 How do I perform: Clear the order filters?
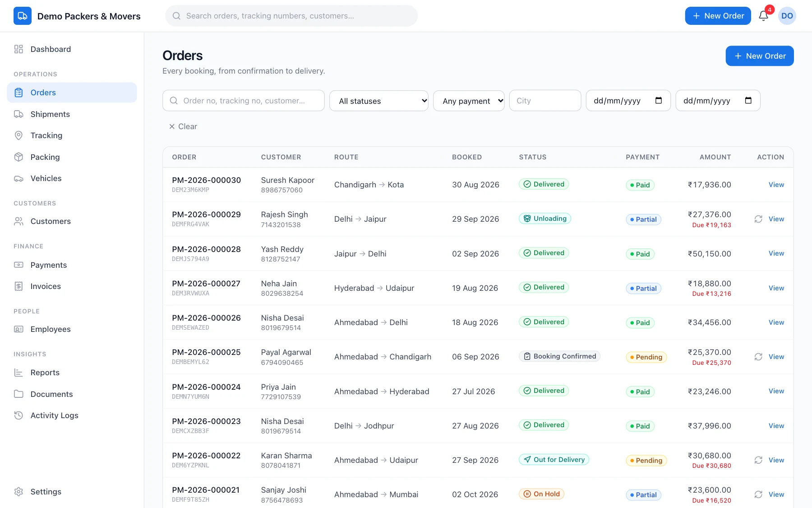183,126
